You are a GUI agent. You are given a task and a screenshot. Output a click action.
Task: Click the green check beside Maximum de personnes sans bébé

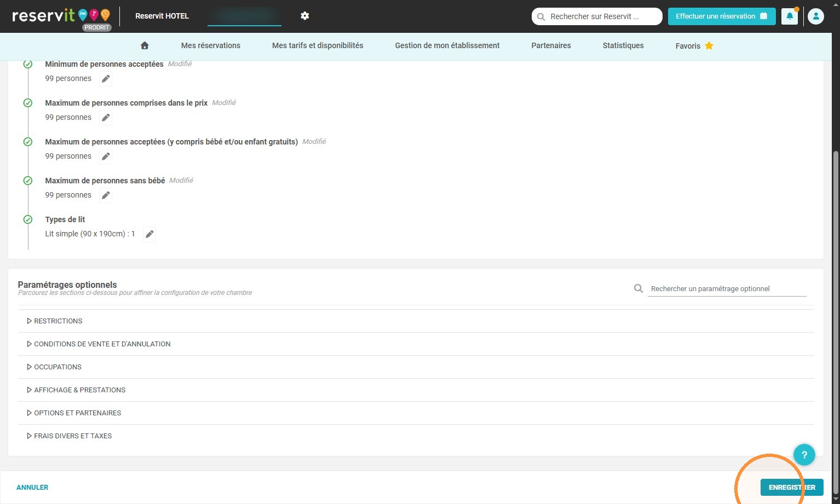[x=28, y=181]
